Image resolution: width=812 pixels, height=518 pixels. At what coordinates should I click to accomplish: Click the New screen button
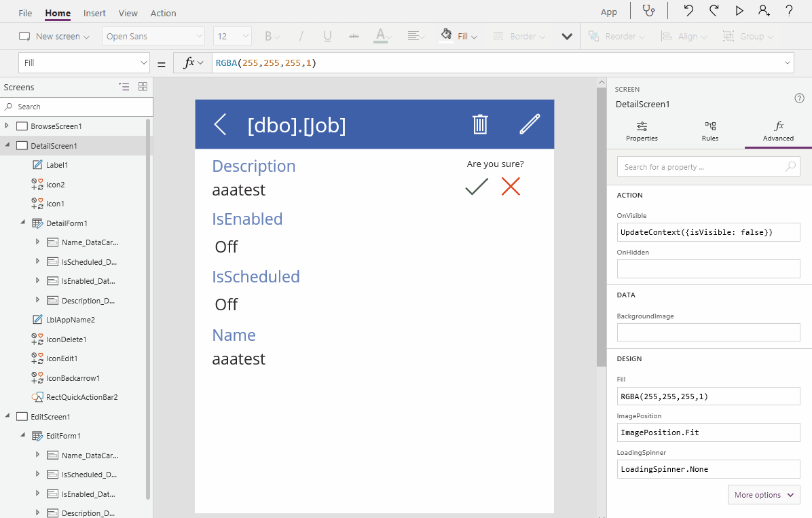point(54,36)
